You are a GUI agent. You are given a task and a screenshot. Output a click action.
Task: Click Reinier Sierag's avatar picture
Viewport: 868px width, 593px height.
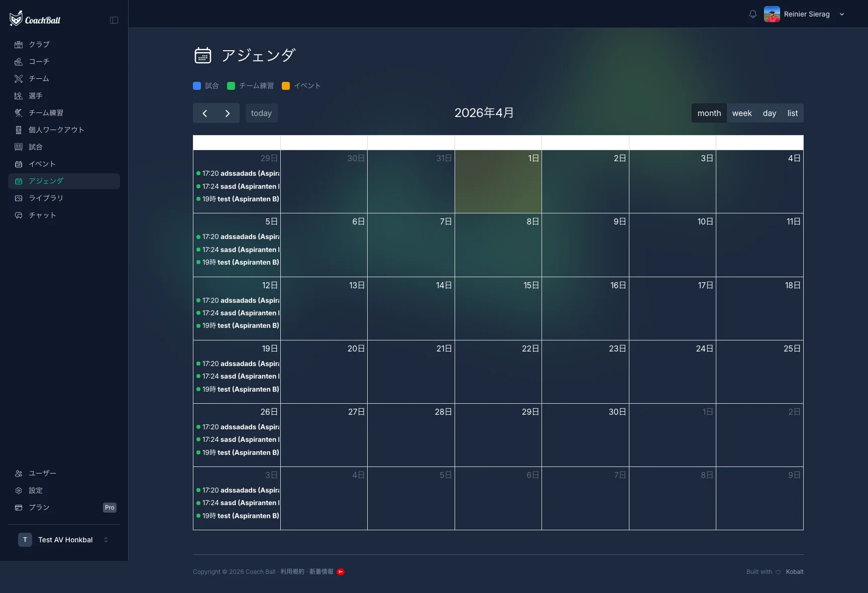point(772,14)
